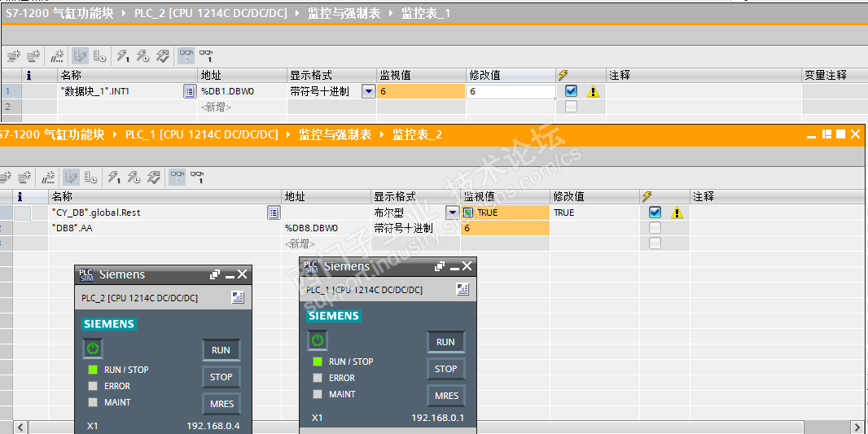Viewport: 868px width, 434px height.
Task: Click MRES button on PLC_2 simulator
Action: pos(221,404)
